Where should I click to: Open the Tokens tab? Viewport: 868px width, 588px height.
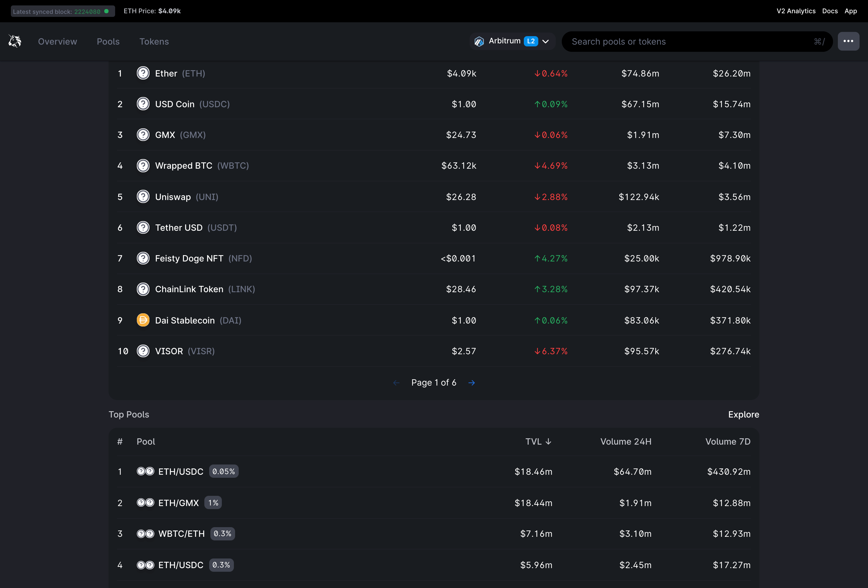pos(154,42)
